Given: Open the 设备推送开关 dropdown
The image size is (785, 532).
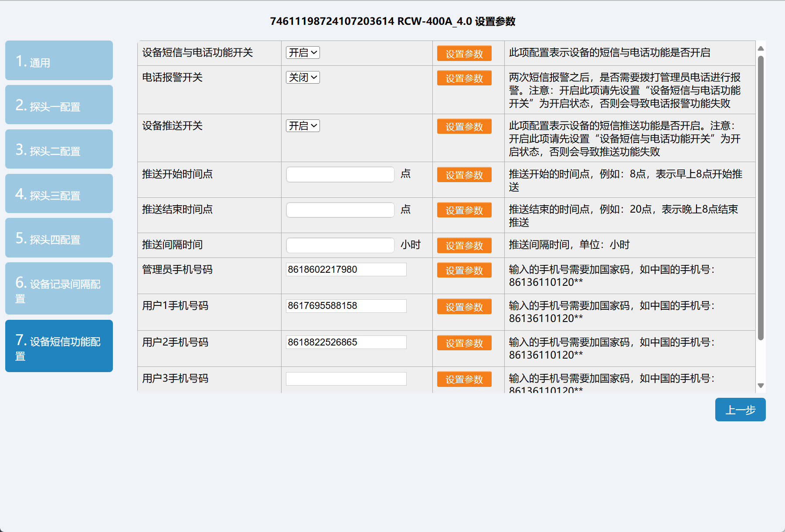Looking at the screenshot, I should pyautogui.click(x=302, y=126).
